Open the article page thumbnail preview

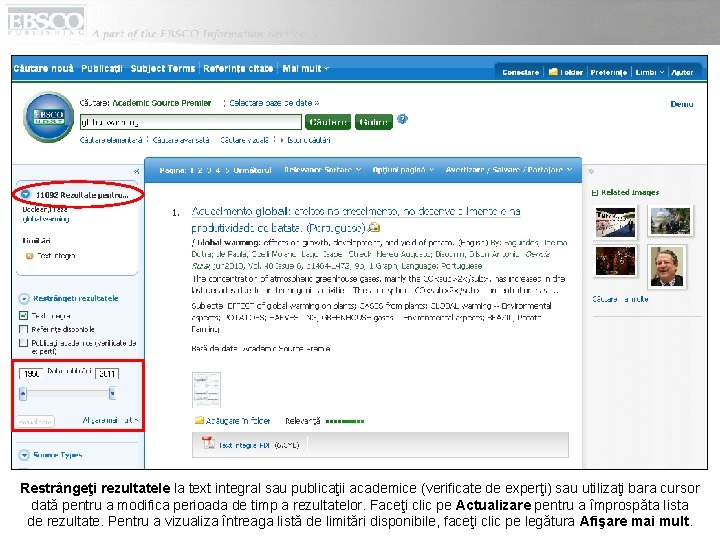(206, 390)
